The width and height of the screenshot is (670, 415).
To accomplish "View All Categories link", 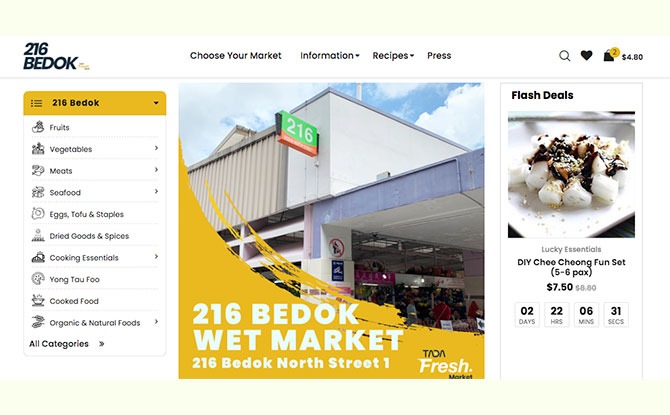I will [x=67, y=344].
